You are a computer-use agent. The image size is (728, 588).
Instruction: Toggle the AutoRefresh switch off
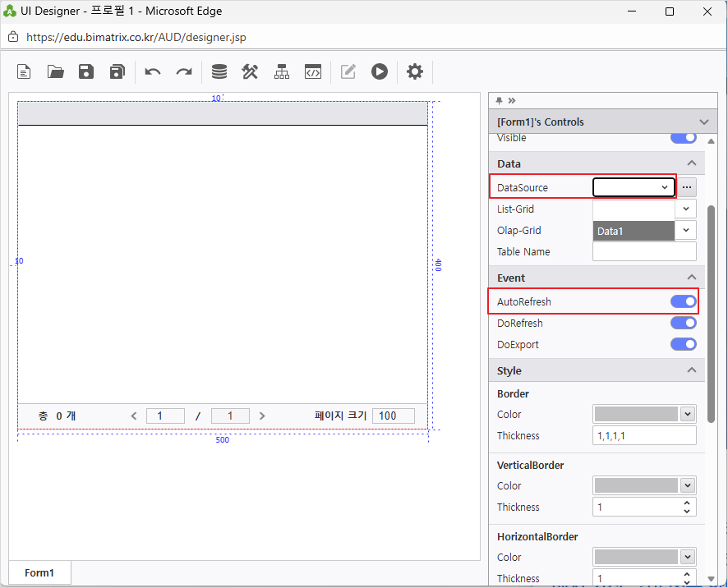pos(684,301)
